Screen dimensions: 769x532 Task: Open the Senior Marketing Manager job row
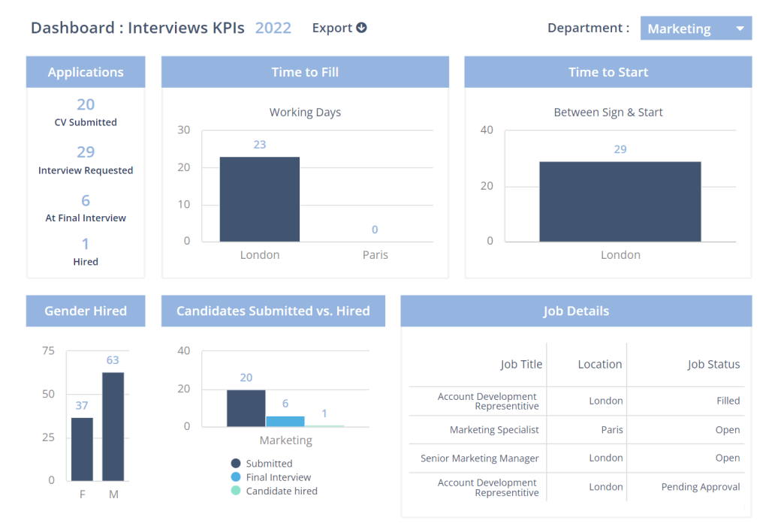(577, 458)
